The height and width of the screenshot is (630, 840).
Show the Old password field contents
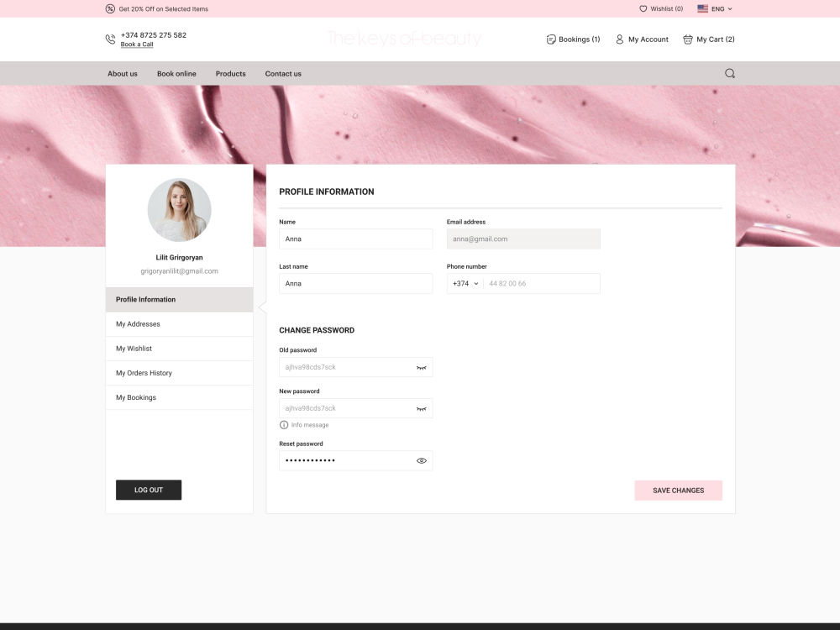(421, 368)
